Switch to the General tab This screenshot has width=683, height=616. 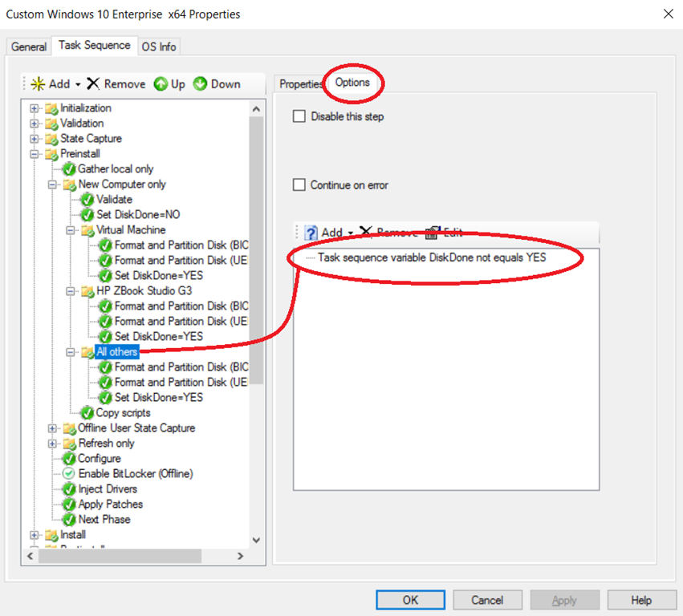(x=29, y=47)
